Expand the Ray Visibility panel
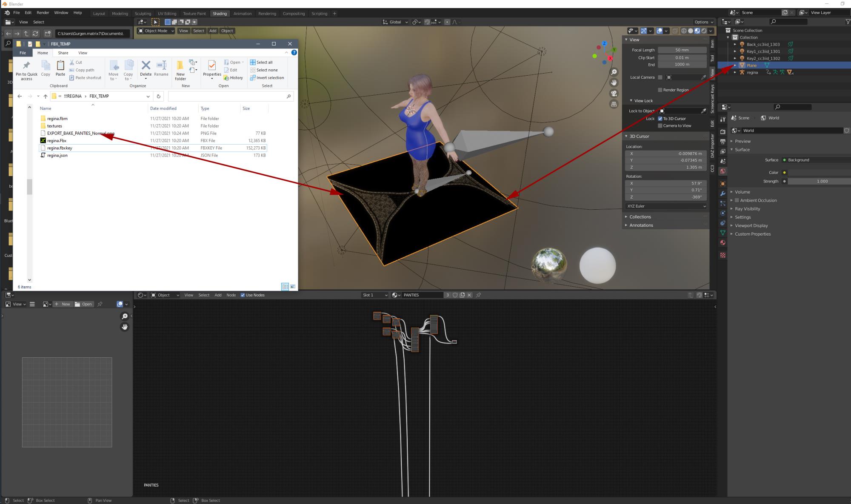The image size is (851, 504). tap(747, 209)
